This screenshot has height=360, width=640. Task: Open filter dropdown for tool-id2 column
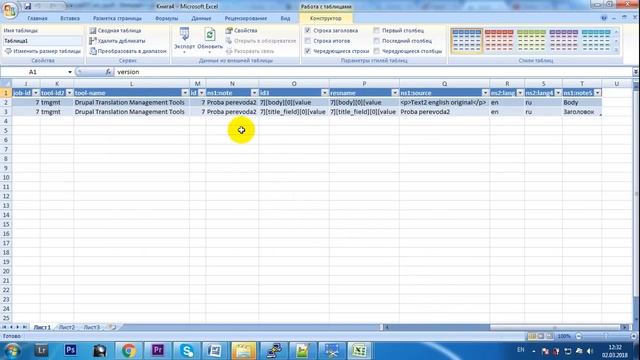click(69, 93)
